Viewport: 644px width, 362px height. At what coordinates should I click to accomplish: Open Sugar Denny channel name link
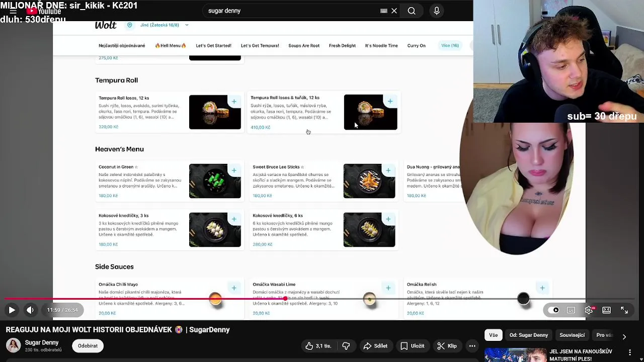click(x=42, y=343)
